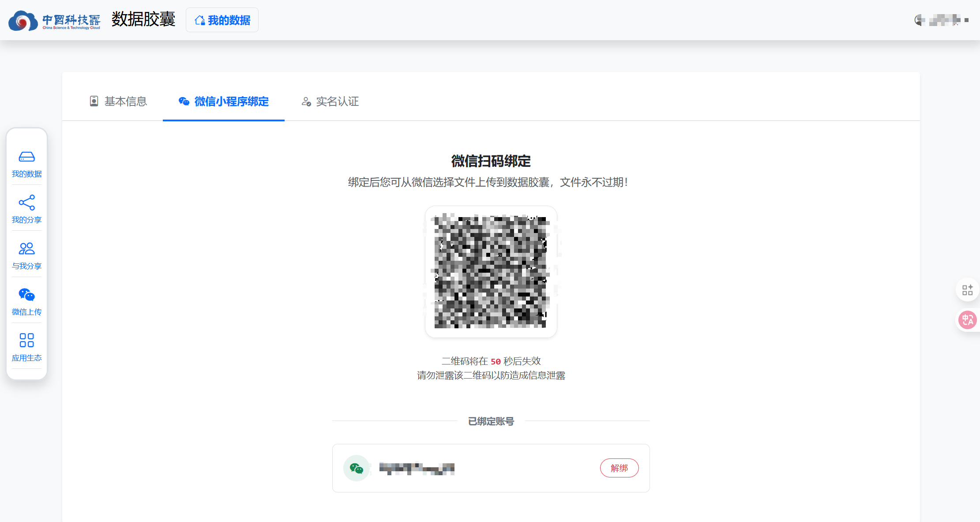
Task: Open 与我分享 in the sidebar
Action: click(26, 256)
